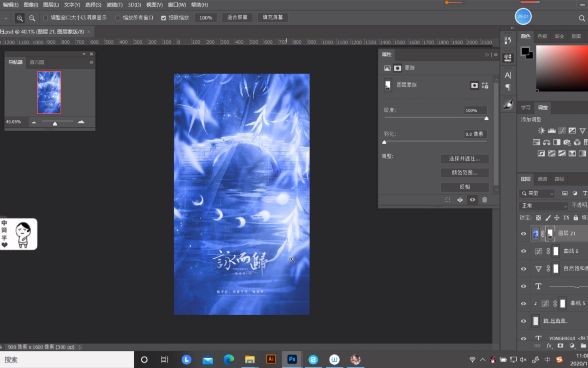This screenshot has height=368, width=588.
Task: Add a Color Balance adjustment
Action: click(x=547, y=142)
